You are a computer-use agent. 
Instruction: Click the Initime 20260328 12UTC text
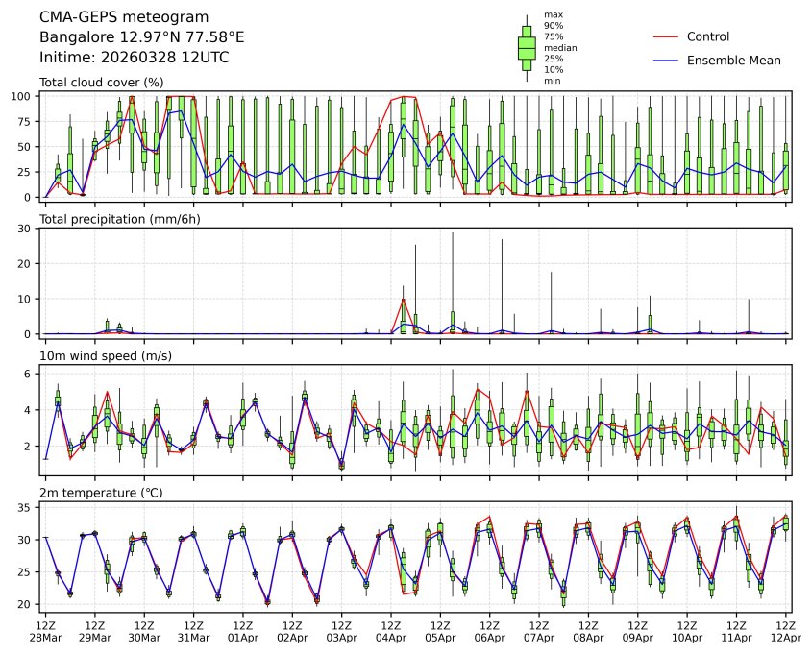[x=135, y=57]
